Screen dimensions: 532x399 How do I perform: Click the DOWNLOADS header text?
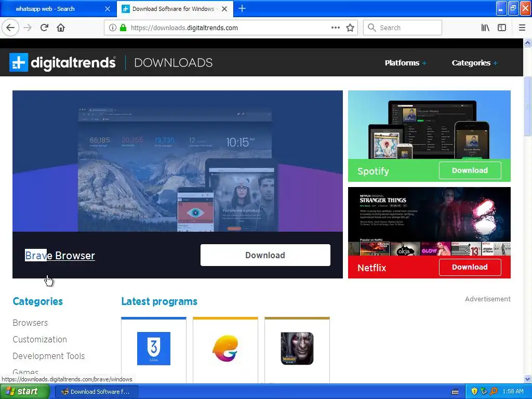tap(174, 63)
